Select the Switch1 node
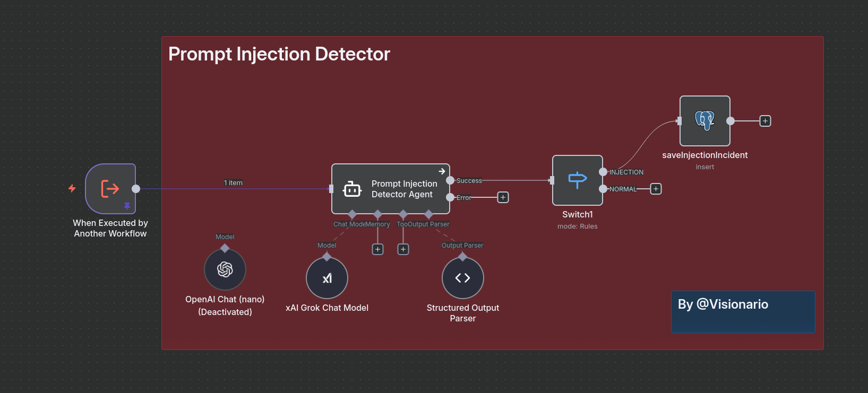Image resolution: width=868 pixels, height=393 pixels. point(578,180)
